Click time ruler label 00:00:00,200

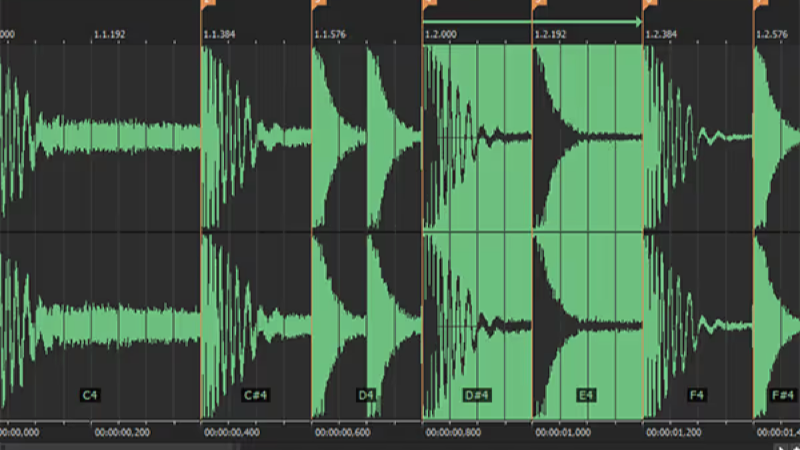122,432
